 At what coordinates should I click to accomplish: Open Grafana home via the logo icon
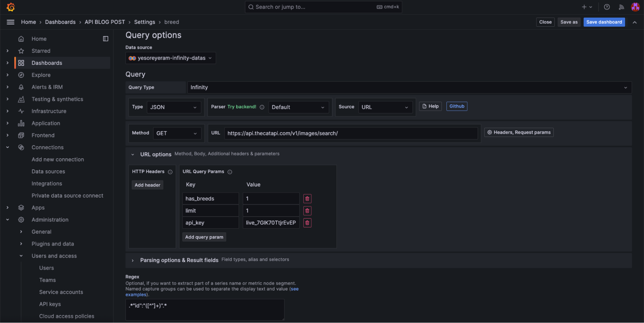tap(10, 7)
